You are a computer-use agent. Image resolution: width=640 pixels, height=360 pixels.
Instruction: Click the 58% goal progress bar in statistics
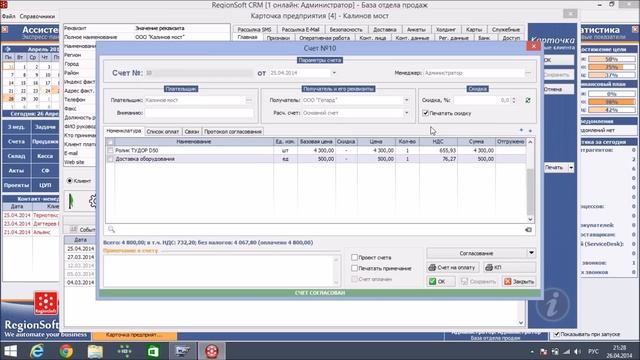[611, 59]
